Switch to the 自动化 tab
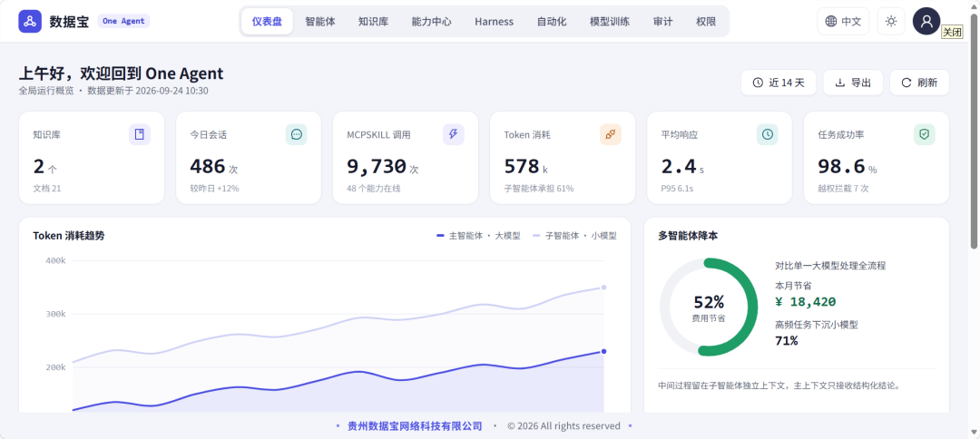The width and height of the screenshot is (980, 439). 552,21
